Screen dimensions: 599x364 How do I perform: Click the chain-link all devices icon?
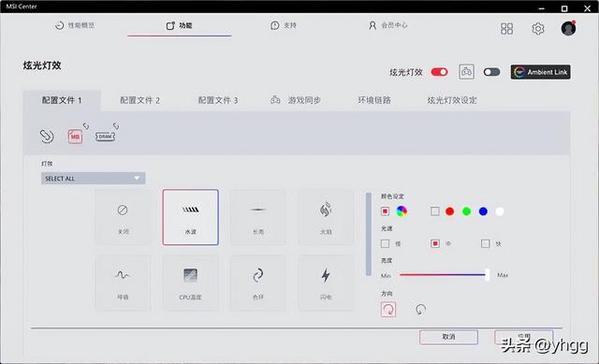click(47, 137)
